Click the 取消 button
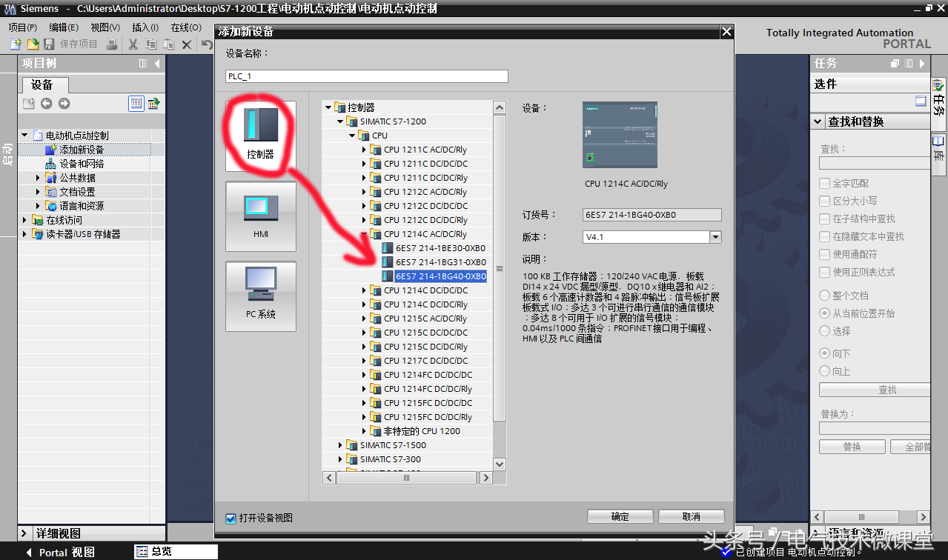Screen dimensions: 948x560 coord(691,516)
